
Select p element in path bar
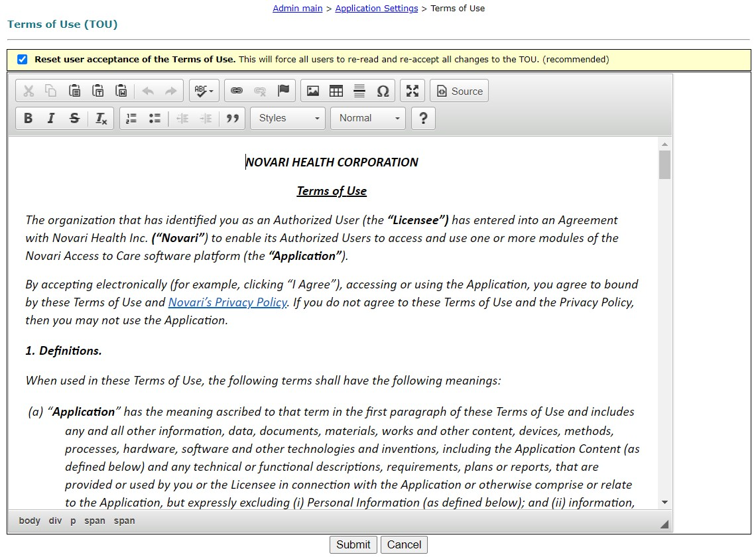(73, 521)
